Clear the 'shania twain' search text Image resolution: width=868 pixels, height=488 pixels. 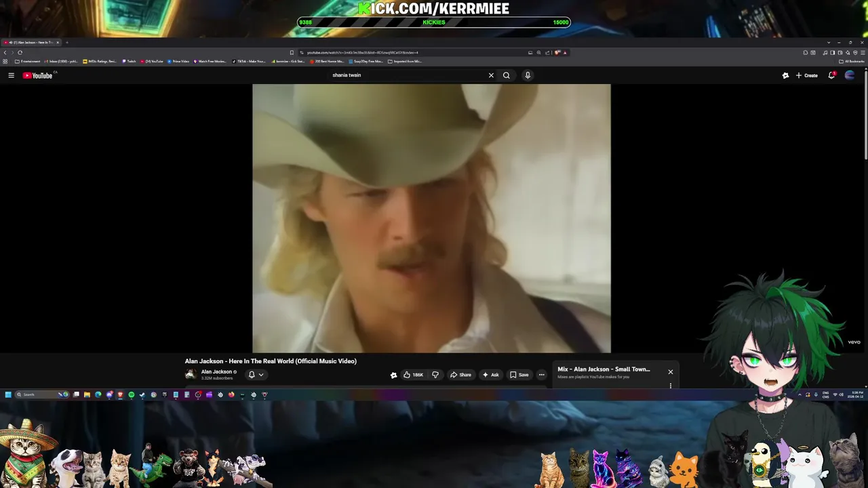(x=491, y=75)
